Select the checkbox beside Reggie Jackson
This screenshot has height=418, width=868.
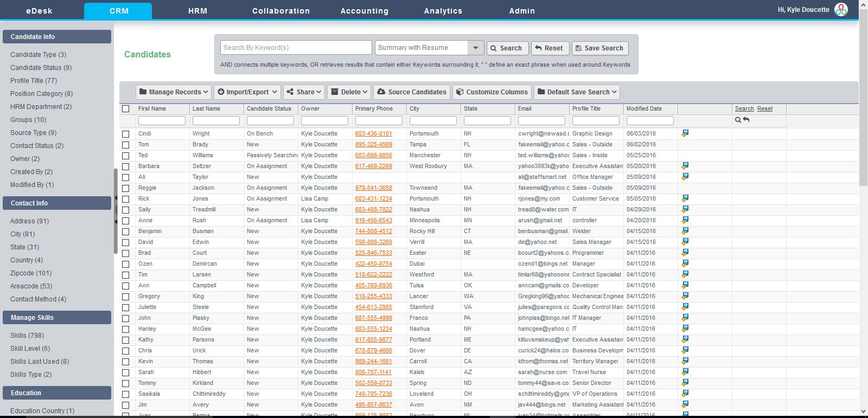pos(126,188)
